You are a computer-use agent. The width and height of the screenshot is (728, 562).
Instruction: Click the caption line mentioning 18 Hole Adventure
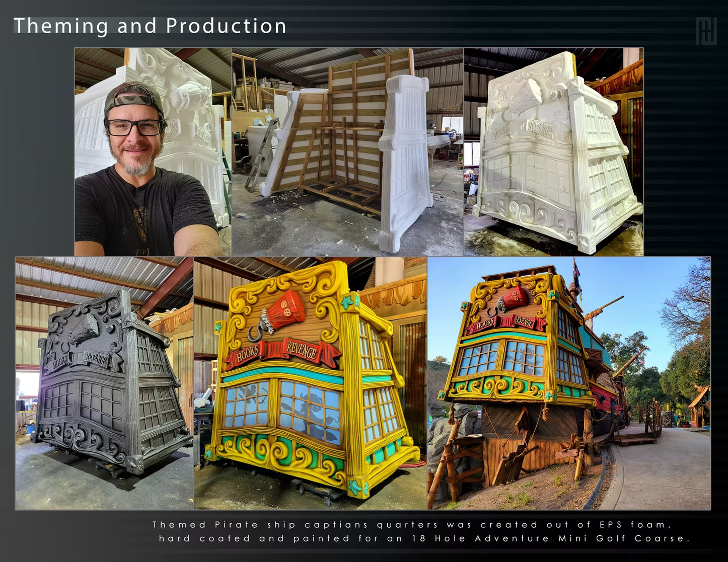(423, 538)
